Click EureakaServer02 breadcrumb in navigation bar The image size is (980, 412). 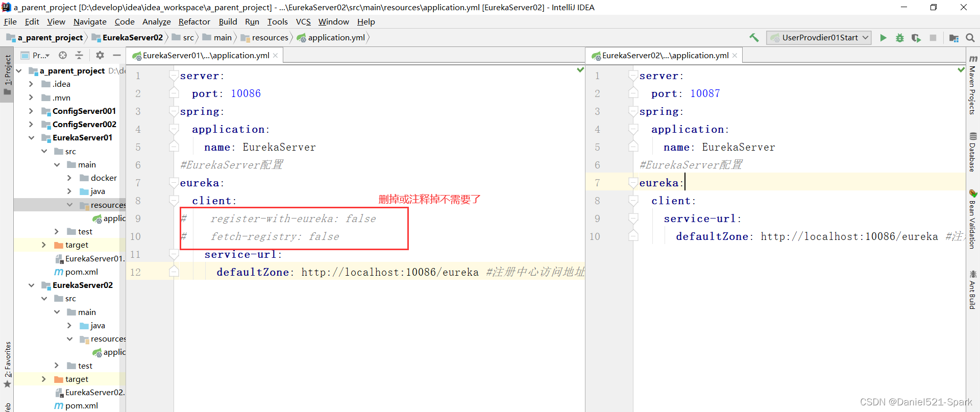(127, 38)
